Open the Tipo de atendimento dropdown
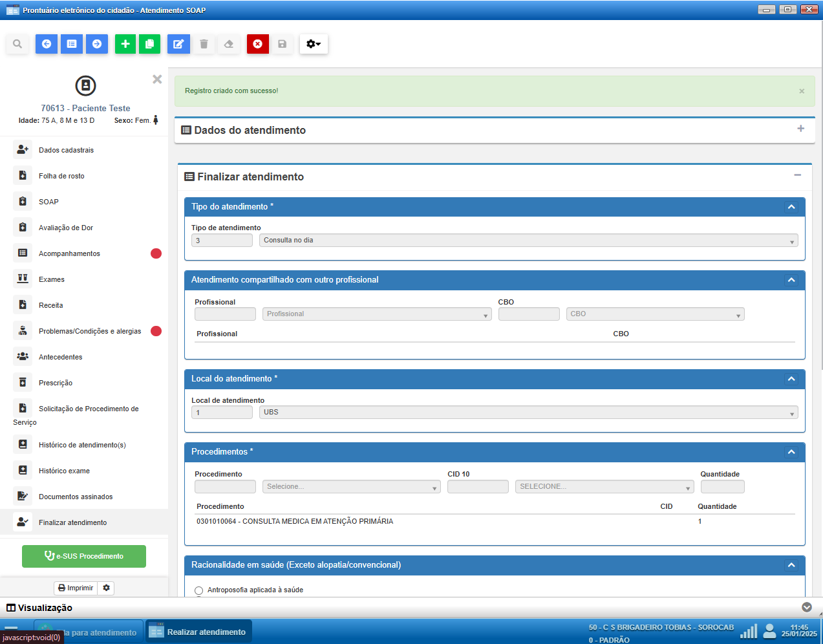Viewport: 823px width, 644px height. pyautogui.click(x=528, y=241)
